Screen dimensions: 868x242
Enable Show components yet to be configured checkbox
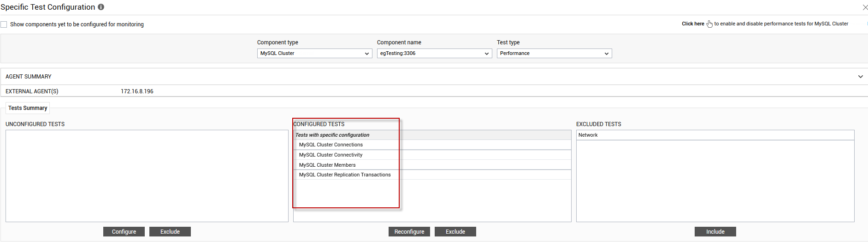click(x=4, y=24)
